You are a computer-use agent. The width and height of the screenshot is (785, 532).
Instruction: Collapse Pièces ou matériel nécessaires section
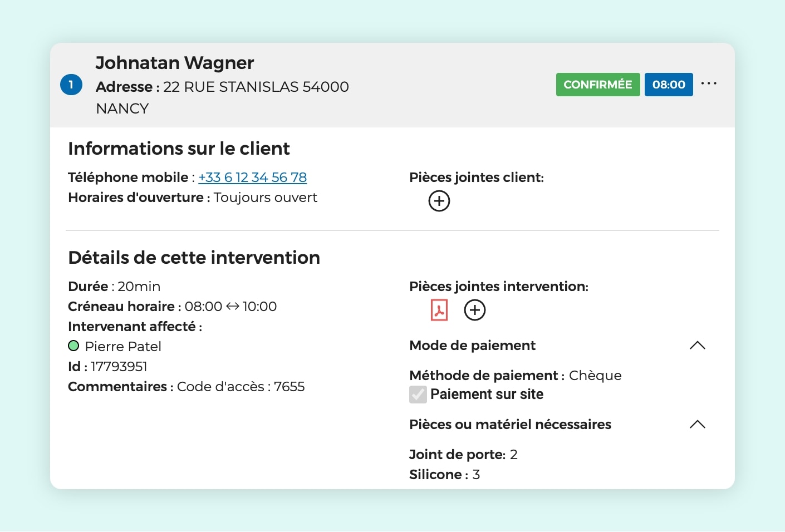[x=697, y=425]
